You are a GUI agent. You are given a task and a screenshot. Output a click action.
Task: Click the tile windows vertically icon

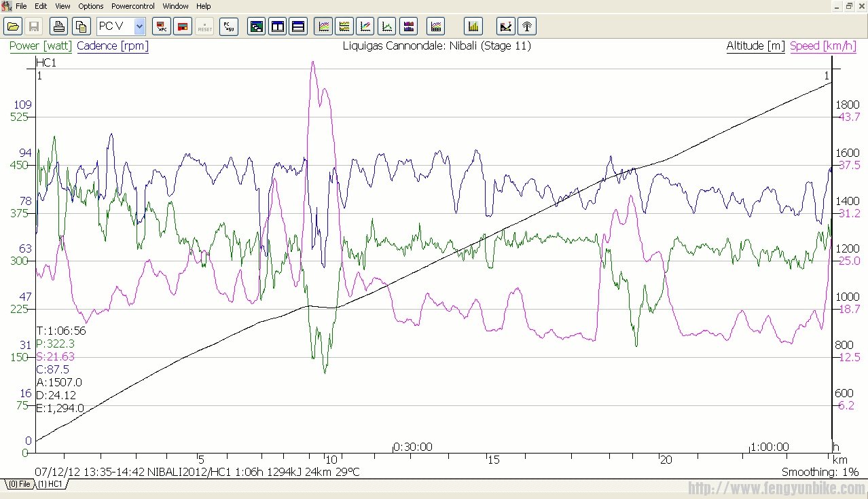point(277,26)
